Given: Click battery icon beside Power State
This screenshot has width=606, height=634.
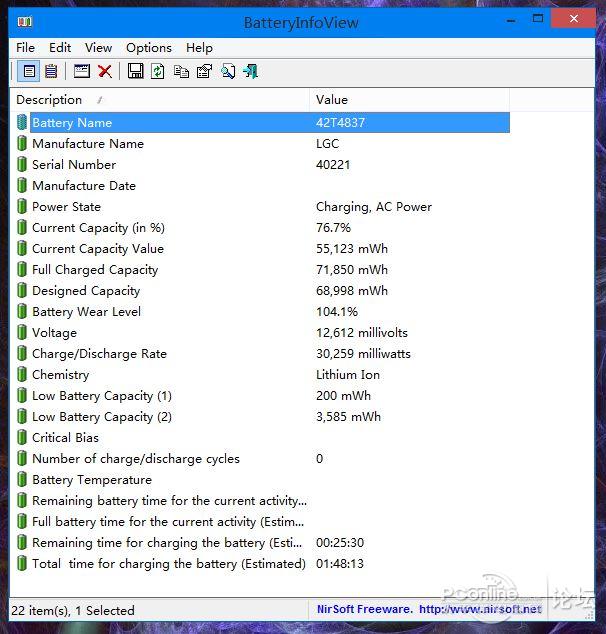Looking at the screenshot, I should tap(22, 207).
